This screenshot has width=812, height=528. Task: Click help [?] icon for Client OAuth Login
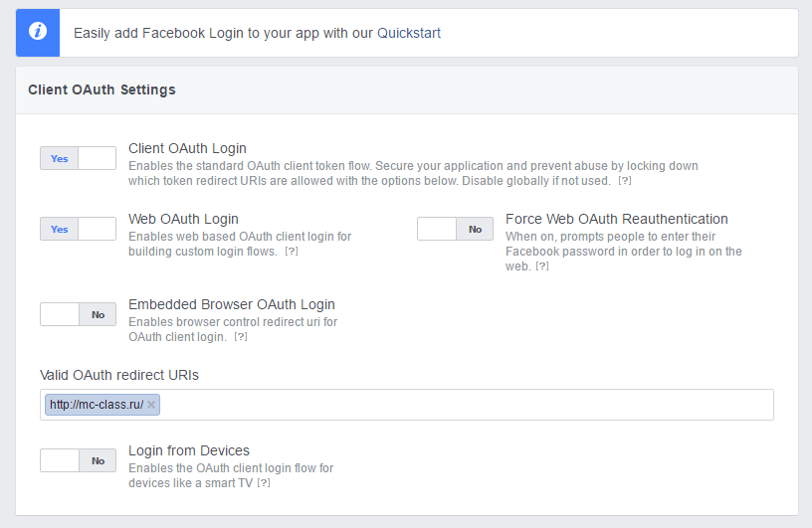pyautogui.click(x=625, y=181)
